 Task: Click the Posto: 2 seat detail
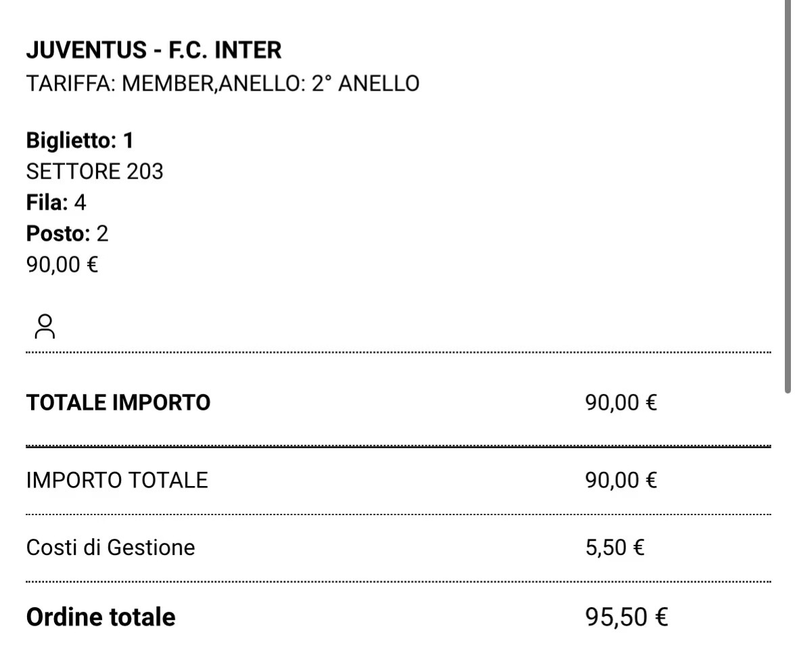67,233
